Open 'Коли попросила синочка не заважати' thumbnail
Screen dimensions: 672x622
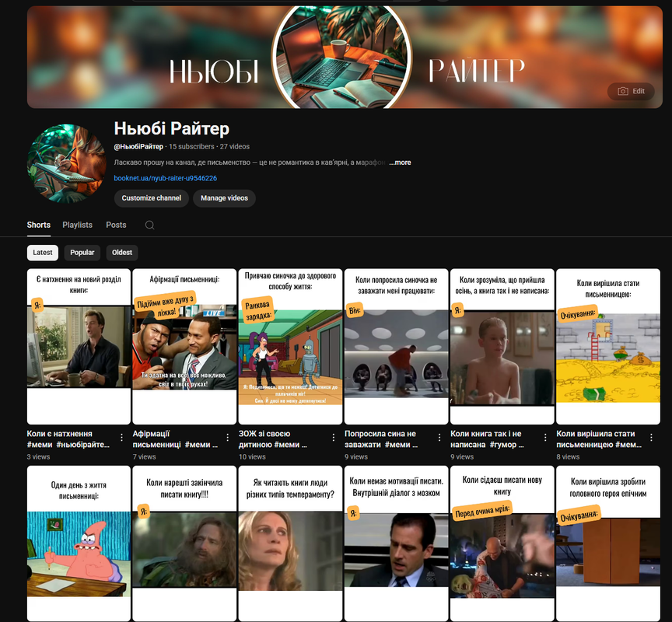(x=397, y=347)
